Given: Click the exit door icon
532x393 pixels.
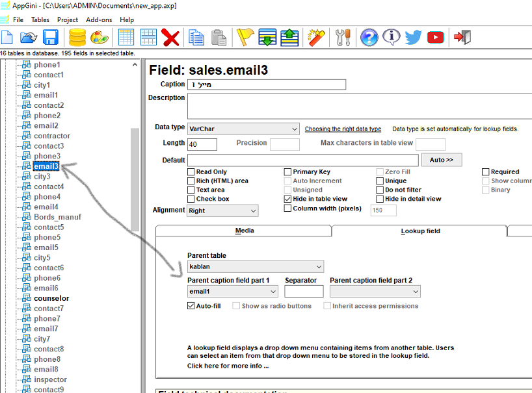Looking at the screenshot, I should click(462, 37).
